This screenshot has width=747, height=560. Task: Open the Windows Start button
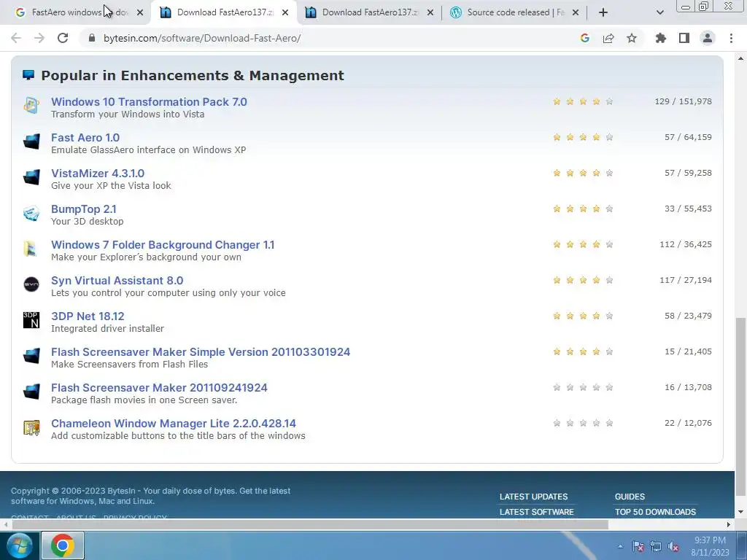pyautogui.click(x=19, y=545)
